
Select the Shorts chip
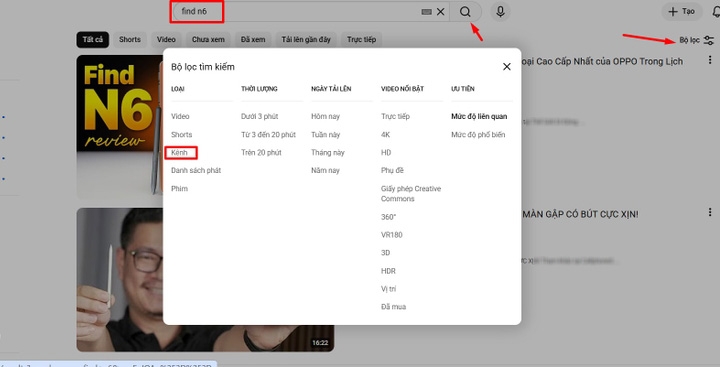tap(130, 40)
